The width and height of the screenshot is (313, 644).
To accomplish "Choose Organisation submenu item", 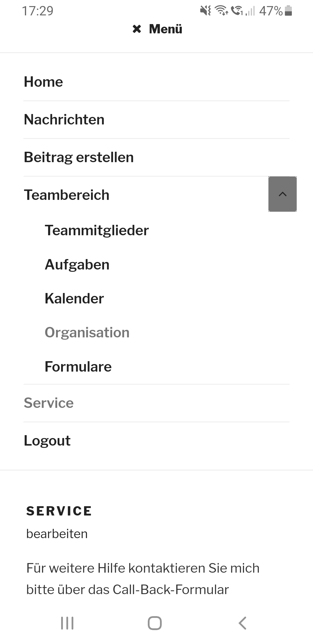I will click(x=87, y=332).
